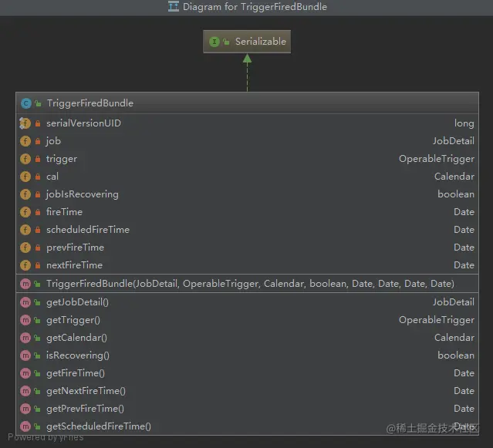Image resolution: width=493 pixels, height=448 pixels.
Task: Click the field icon for prevFireTime
Action: click(x=25, y=248)
